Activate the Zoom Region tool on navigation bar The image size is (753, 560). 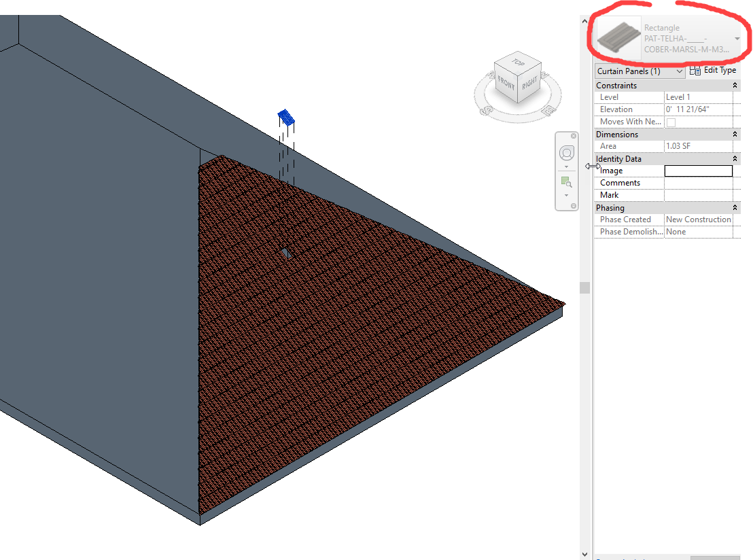pos(566,181)
